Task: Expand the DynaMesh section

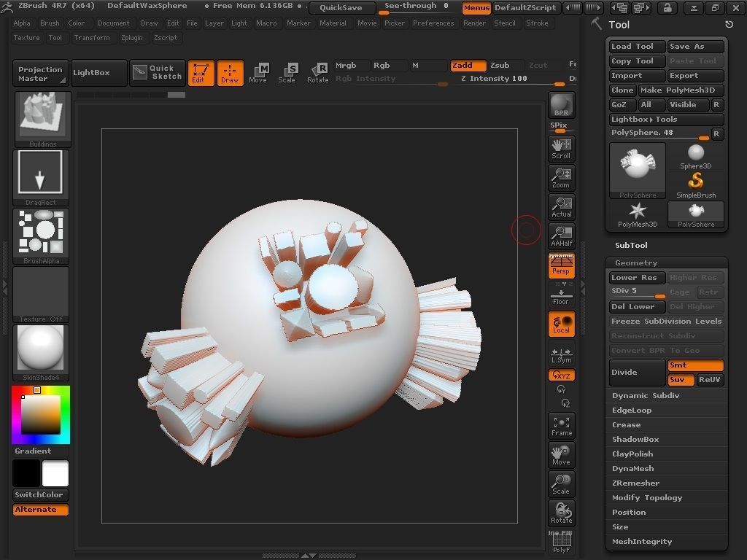Action: 632,469
